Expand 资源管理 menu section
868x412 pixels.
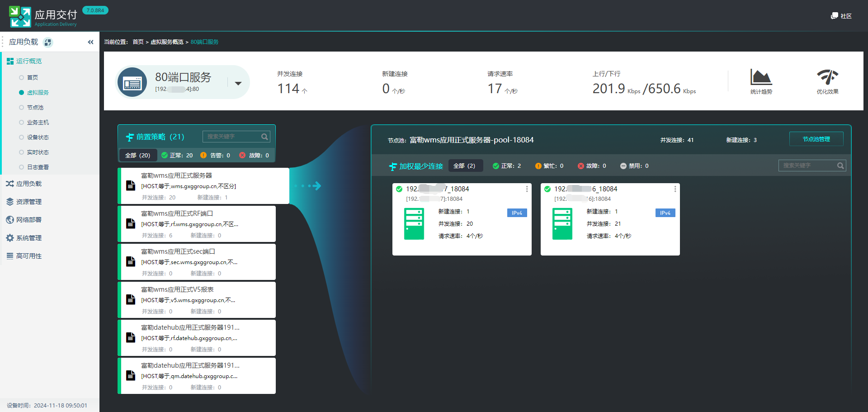click(29, 202)
